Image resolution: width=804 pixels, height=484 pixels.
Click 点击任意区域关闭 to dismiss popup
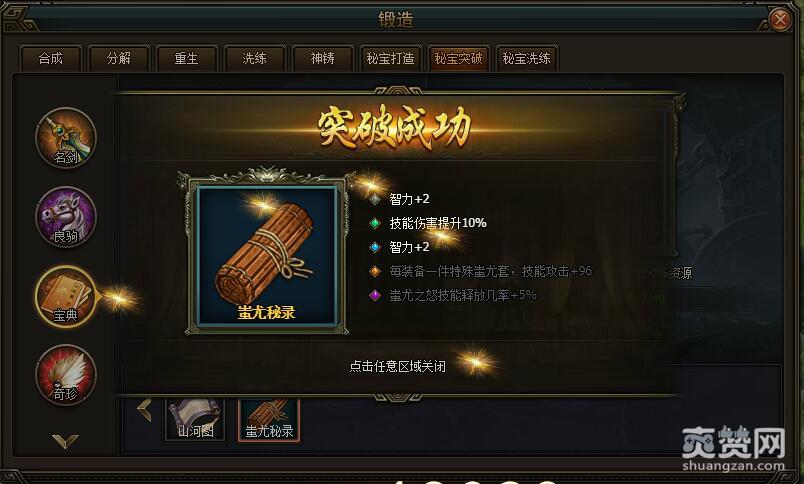click(x=397, y=366)
